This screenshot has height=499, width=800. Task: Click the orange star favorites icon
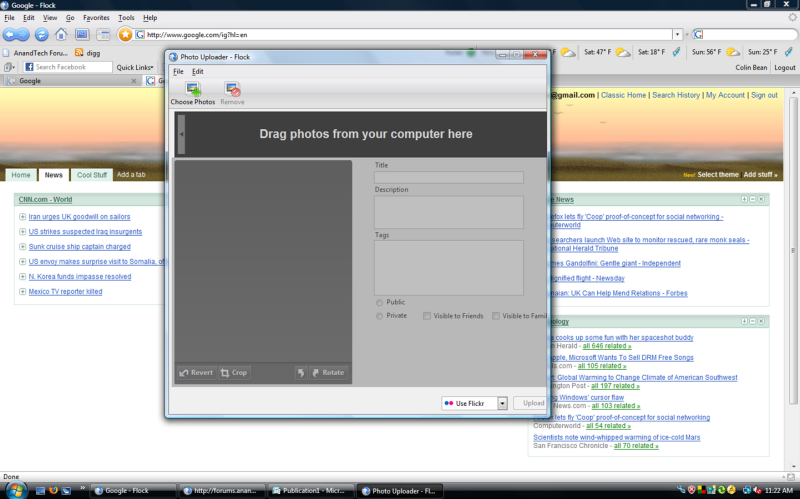(x=125, y=35)
